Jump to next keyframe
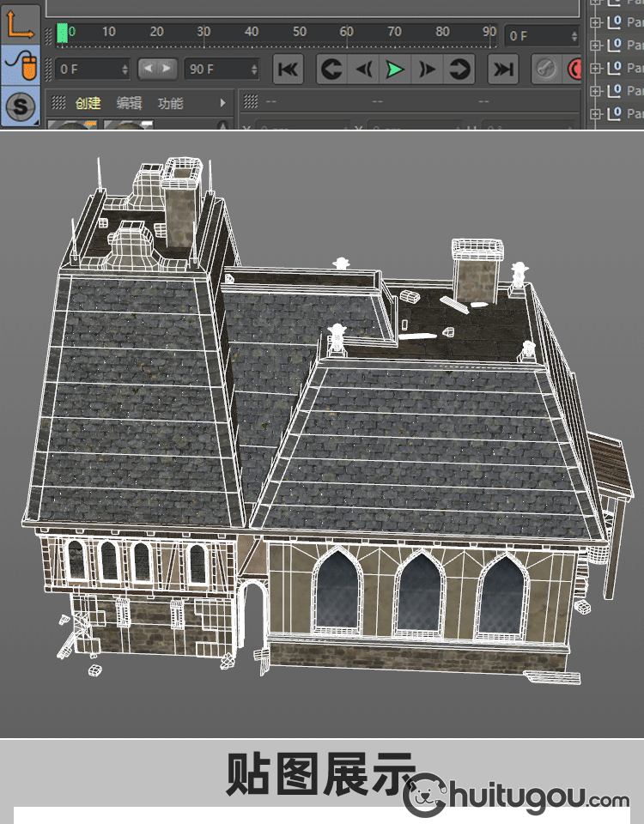The image size is (644, 824). pos(459,69)
